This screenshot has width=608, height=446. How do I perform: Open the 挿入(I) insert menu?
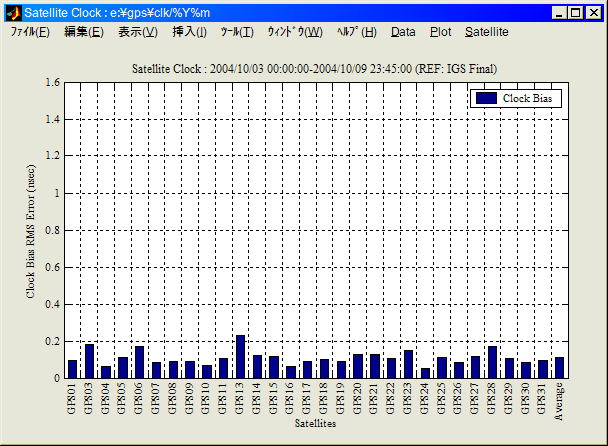tap(189, 32)
